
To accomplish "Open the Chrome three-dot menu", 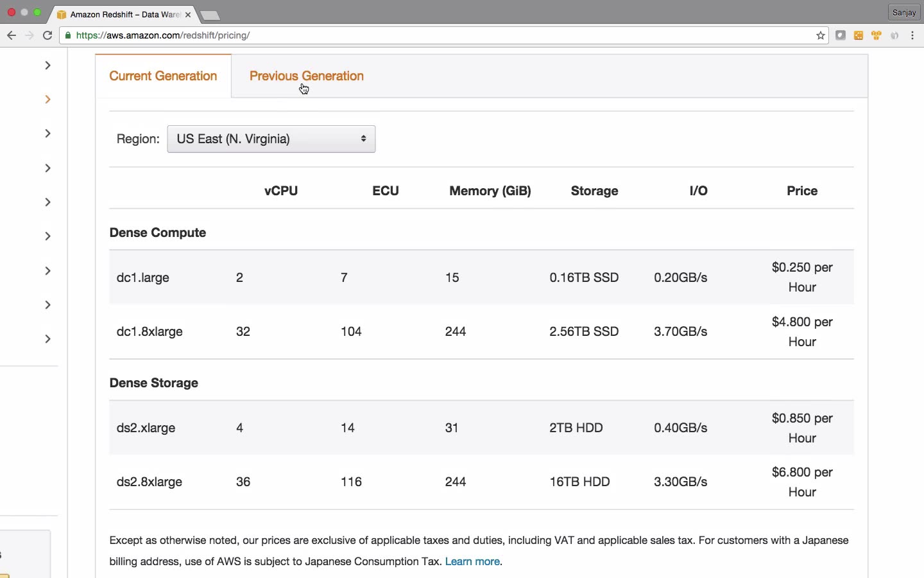I will 914,36.
